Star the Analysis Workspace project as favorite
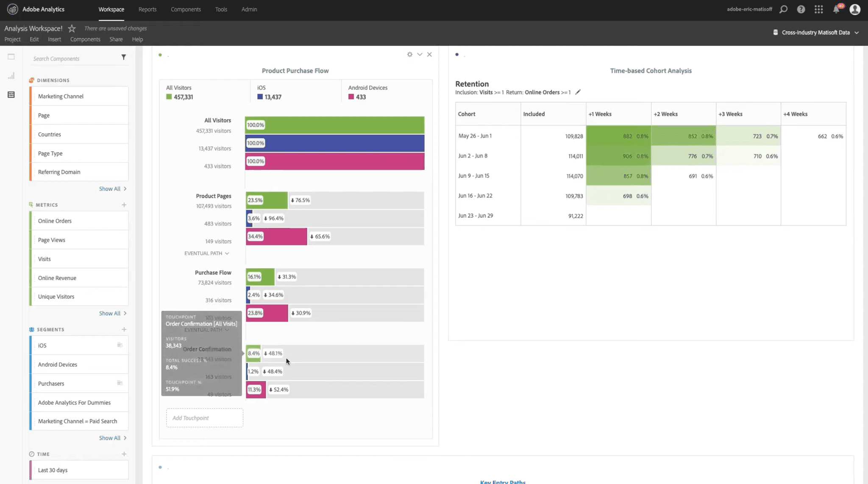Image resolution: width=868 pixels, height=484 pixels. [x=72, y=28]
